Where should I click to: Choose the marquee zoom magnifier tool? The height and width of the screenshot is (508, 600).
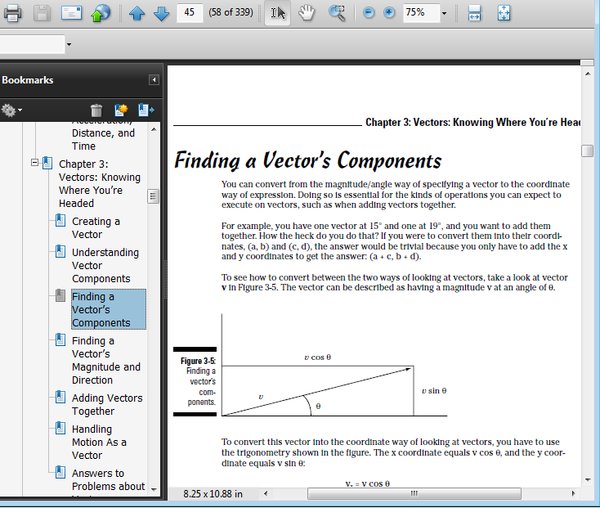click(x=337, y=13)
